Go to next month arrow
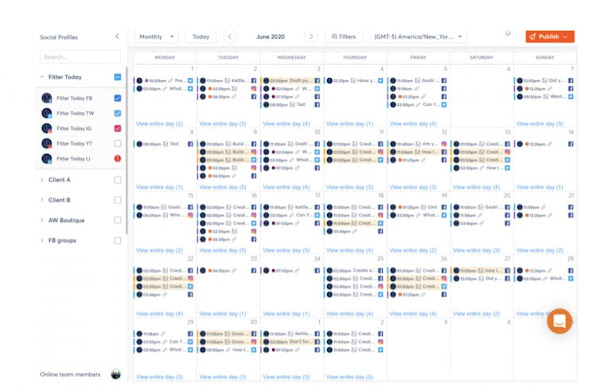Screen dimensions: 600x386 point(311,37)
